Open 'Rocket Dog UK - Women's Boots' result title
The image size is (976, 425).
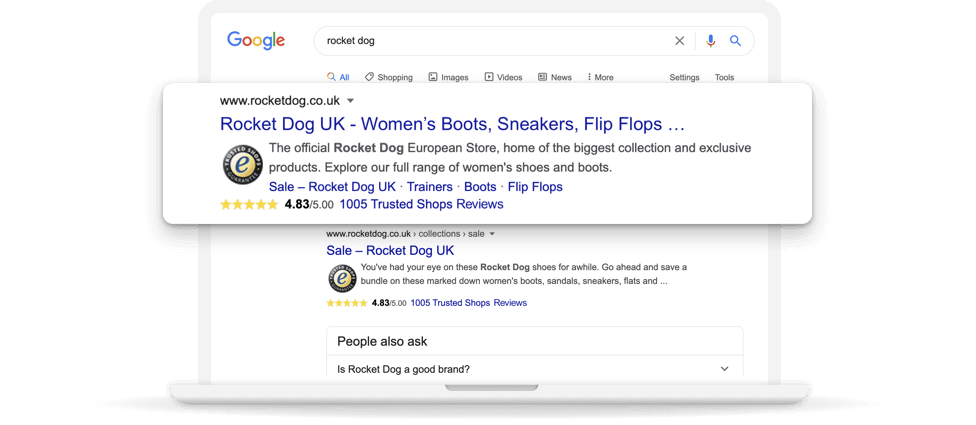coord(453,124)
